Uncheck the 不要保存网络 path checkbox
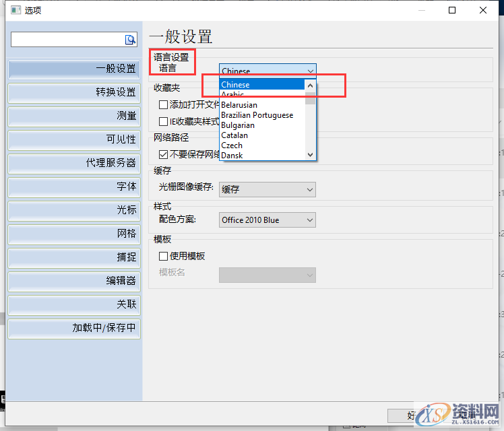504x431 pixels. tap(163, 154)
